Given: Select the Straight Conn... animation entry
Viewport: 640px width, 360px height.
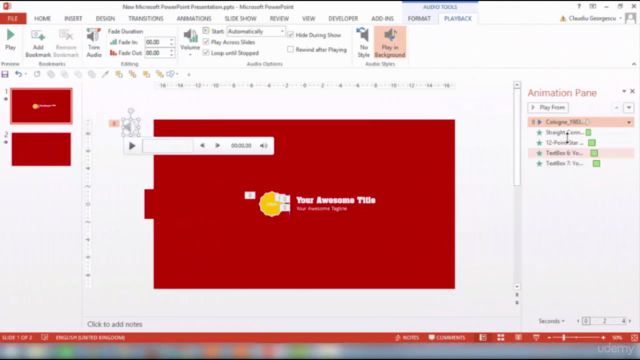Looking at the screenshot, I should click(x=580, y=132).
